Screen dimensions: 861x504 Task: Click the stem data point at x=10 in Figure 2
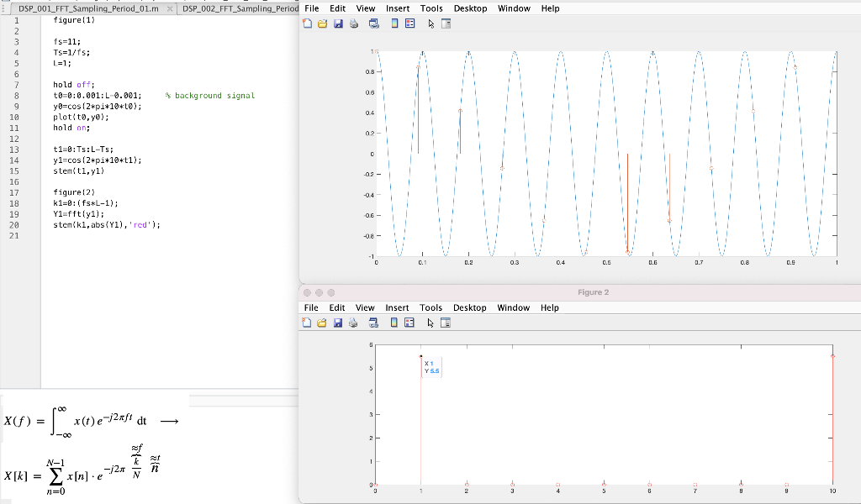coord(832,356)
